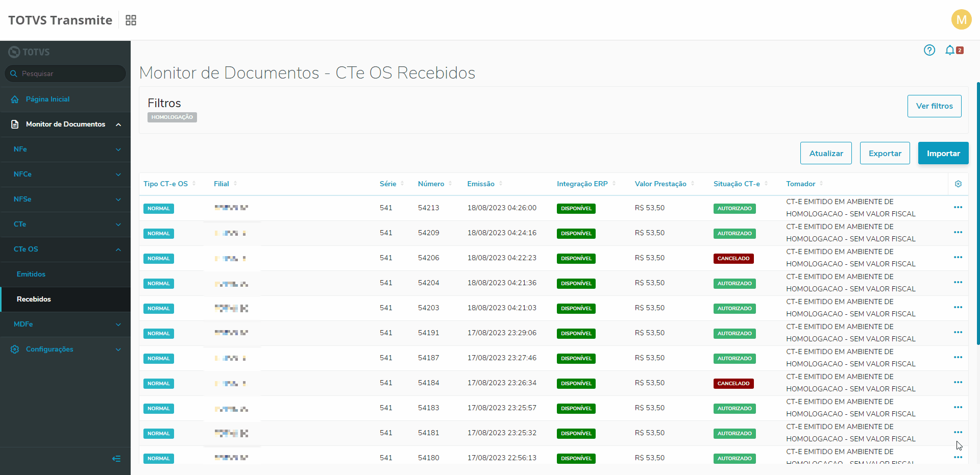This screenshot has height=475, width=980.
Task: Expand the CTe submenu chevron
Action: click(118, 224)
